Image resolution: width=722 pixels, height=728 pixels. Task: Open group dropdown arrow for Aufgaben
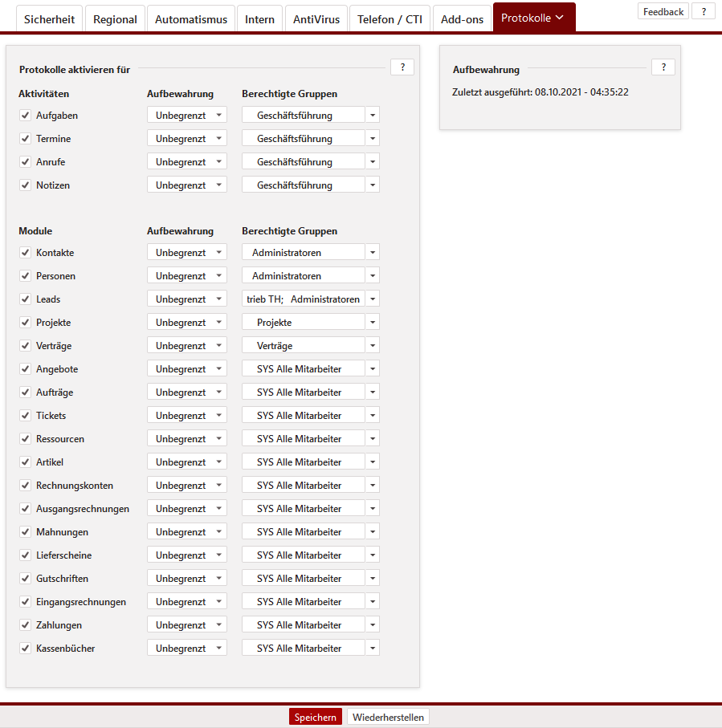click(x=372, y=116)
